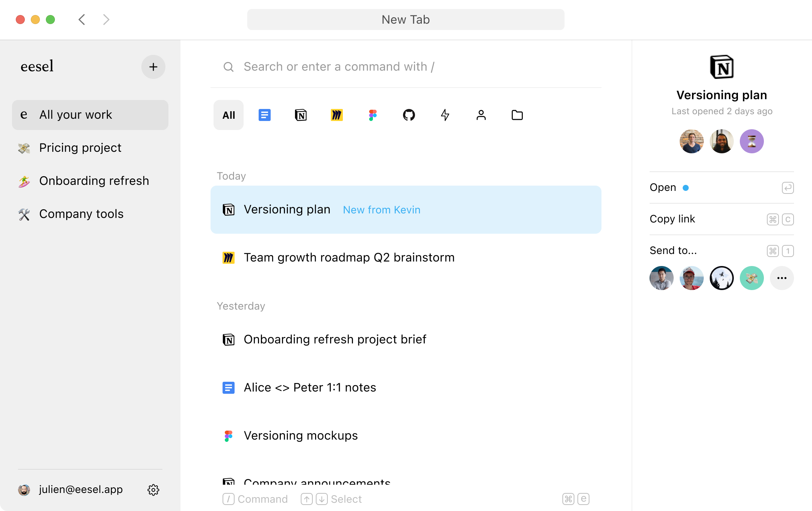Select the Notion filter icon
The image size is (812, 511).
coord(301,115)
